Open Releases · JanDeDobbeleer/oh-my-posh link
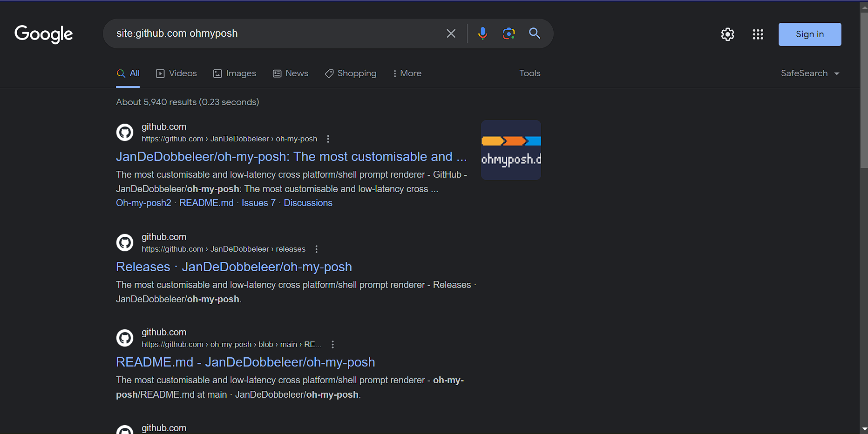Screen dimensions: 868x434 coord(234,267)
